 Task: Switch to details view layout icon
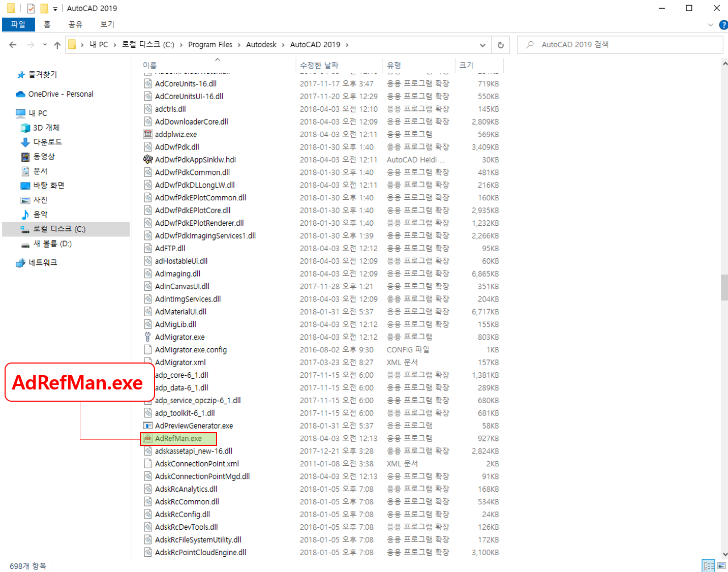(709, 565)
